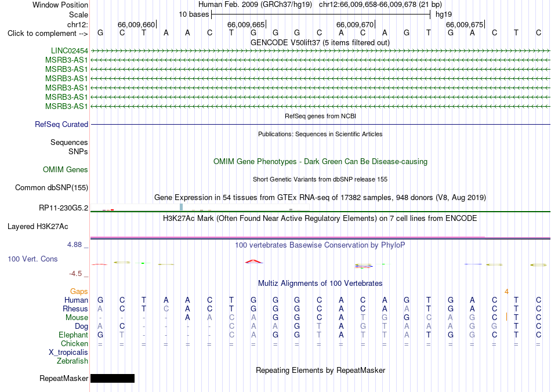The image size is (551, 392).
Task: Open Publications: Sequences in Scientific Articles title
Action: 320,134
